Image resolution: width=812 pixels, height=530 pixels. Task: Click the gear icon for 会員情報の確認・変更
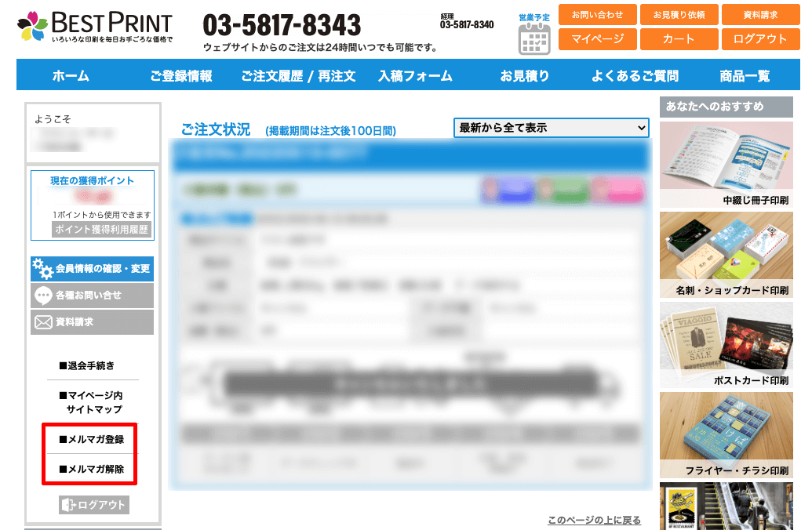[42, 269]
